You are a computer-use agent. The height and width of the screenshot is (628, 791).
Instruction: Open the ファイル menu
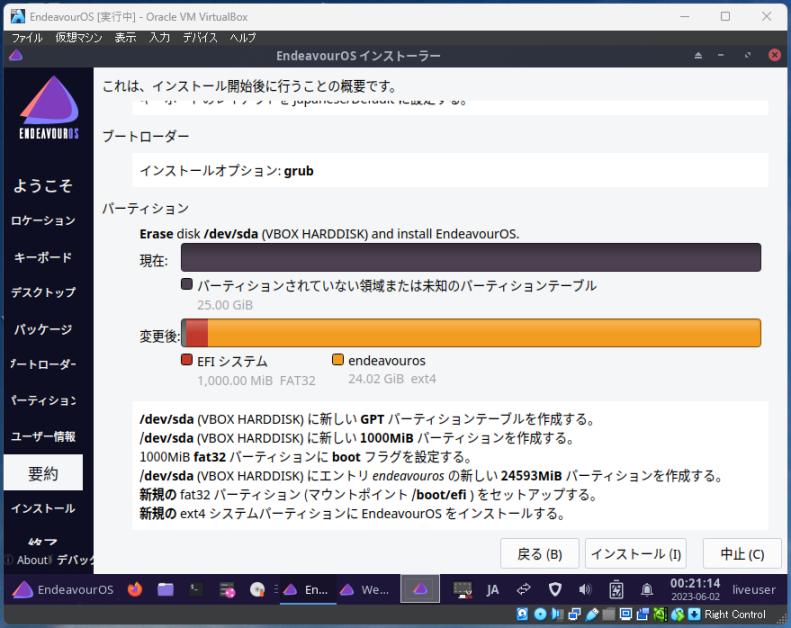click(27, 37)
